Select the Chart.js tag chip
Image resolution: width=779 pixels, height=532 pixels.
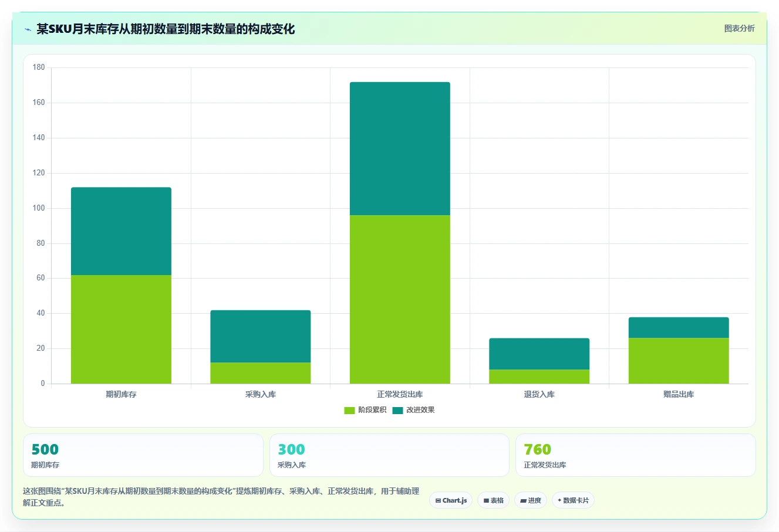coord(451,500)
